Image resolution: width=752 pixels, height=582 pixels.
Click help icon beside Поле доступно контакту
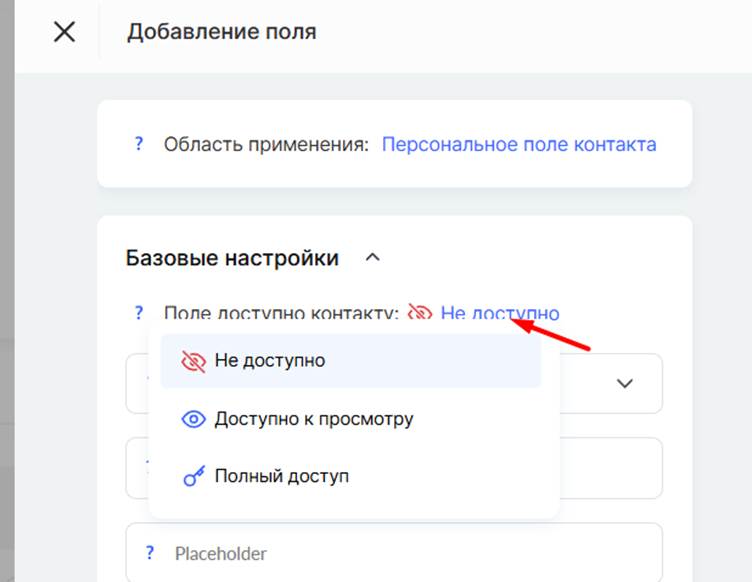(x=139, y=313)
